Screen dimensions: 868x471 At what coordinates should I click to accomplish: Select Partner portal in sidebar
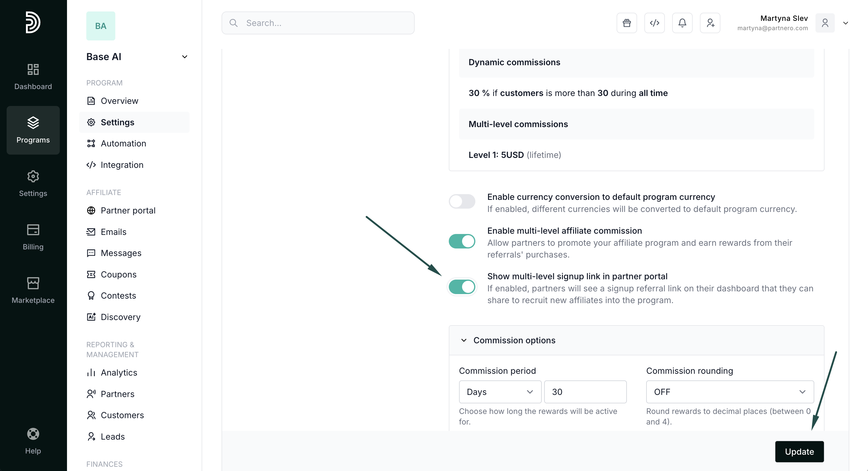click(128, 210)
